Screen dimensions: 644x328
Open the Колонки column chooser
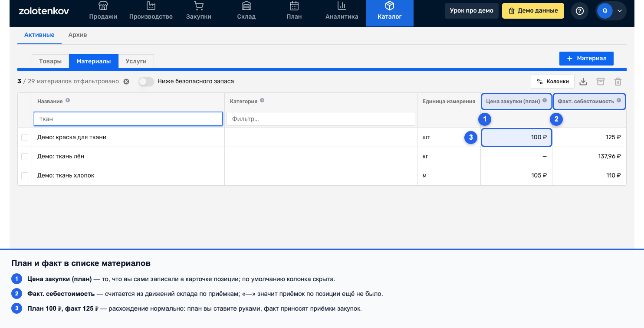(552, 82)
